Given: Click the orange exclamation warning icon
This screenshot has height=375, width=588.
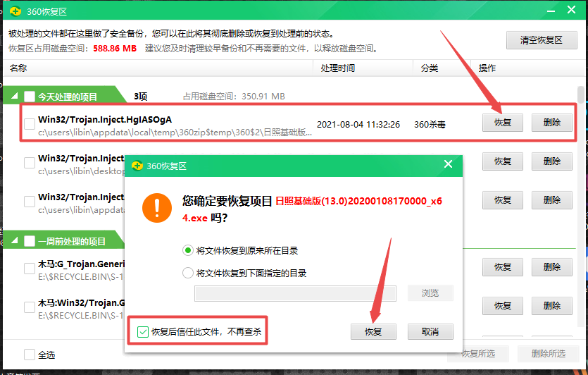Looking at the screenshot, I should [156, 208].
